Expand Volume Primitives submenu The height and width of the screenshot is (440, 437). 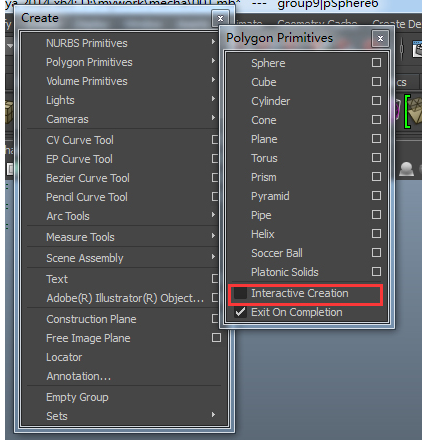coord(213,80)
